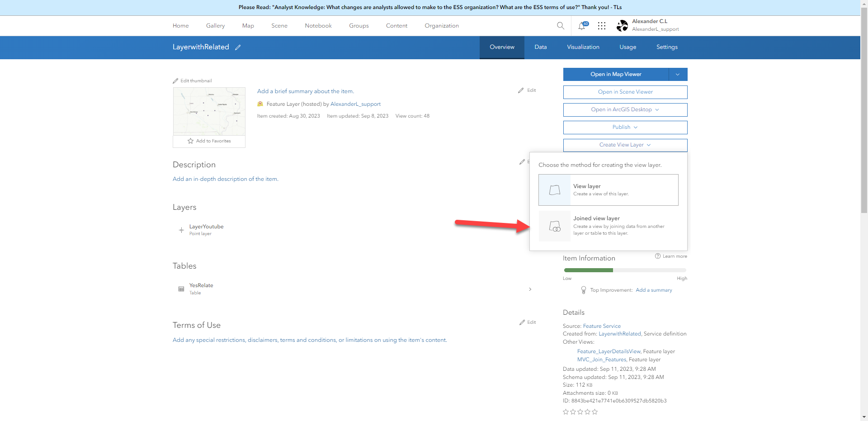Open the item in Scene Viewer
The width and height of the screenshot is (868, 421).
pyautogui.click(x=625, y=92)
